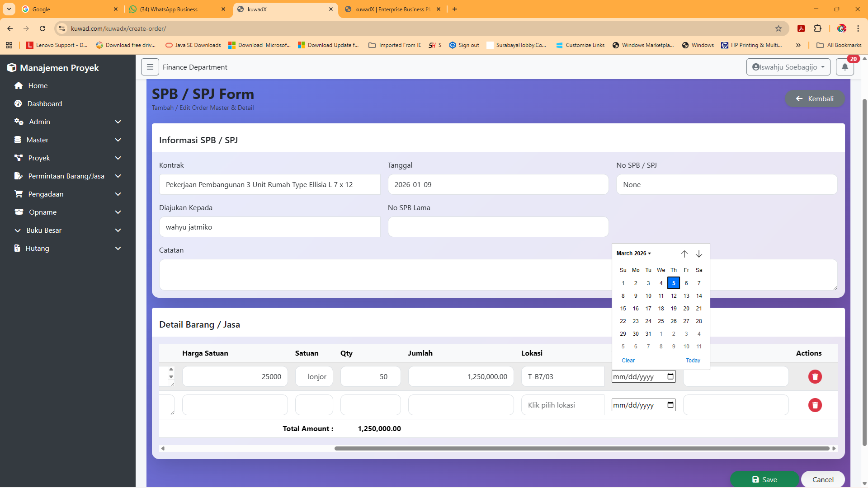
Task: Click the Qty field showing 50
Action: 371,376
